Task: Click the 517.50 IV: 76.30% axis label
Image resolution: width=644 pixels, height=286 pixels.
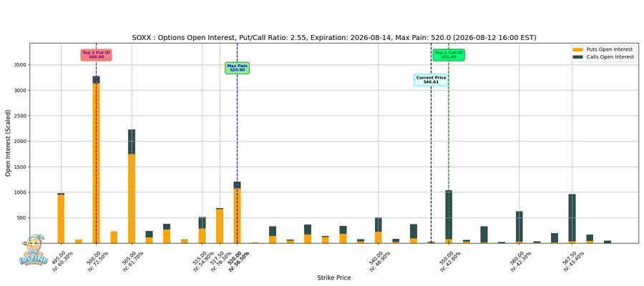Action: click(221, 260)
